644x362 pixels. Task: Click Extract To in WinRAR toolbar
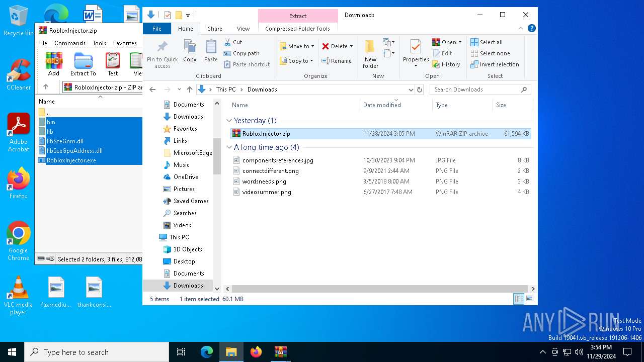pos(83,64)
